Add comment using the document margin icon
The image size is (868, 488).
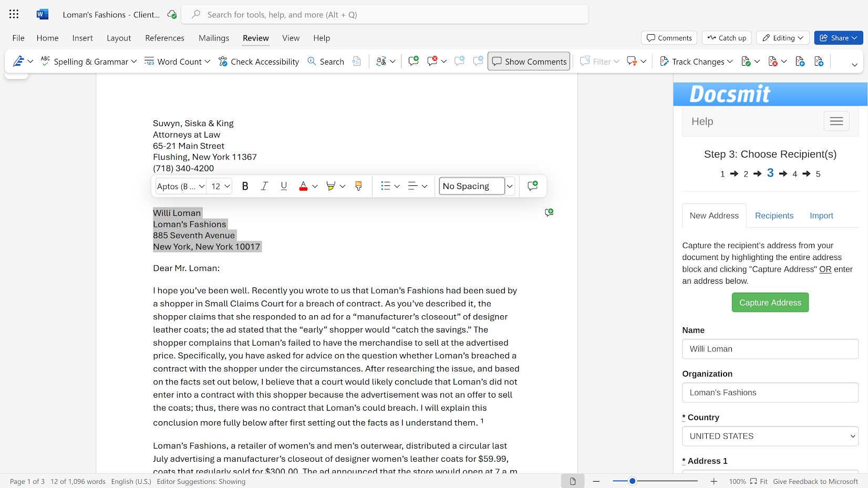pyautogui.click(x=549, y=213)
